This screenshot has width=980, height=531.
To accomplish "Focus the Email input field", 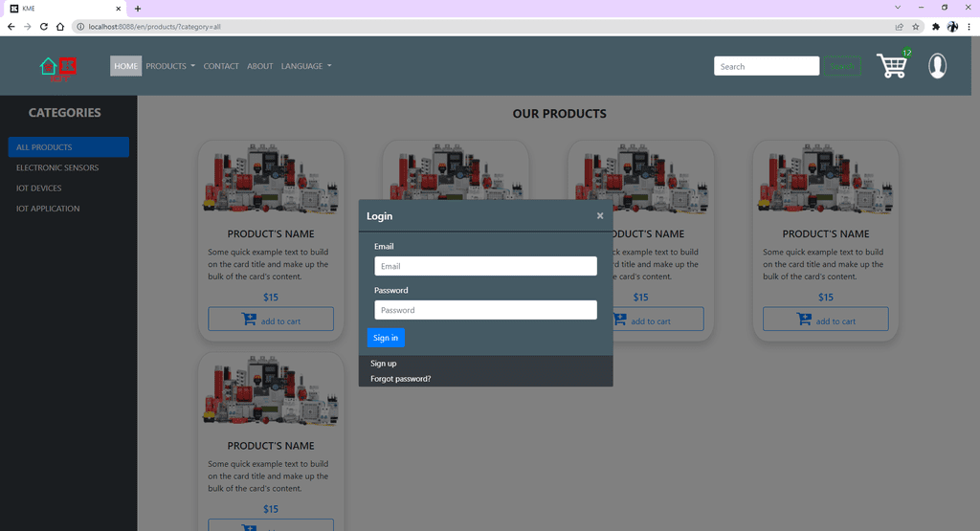I will pyautogui.click(x=485, y=266).
